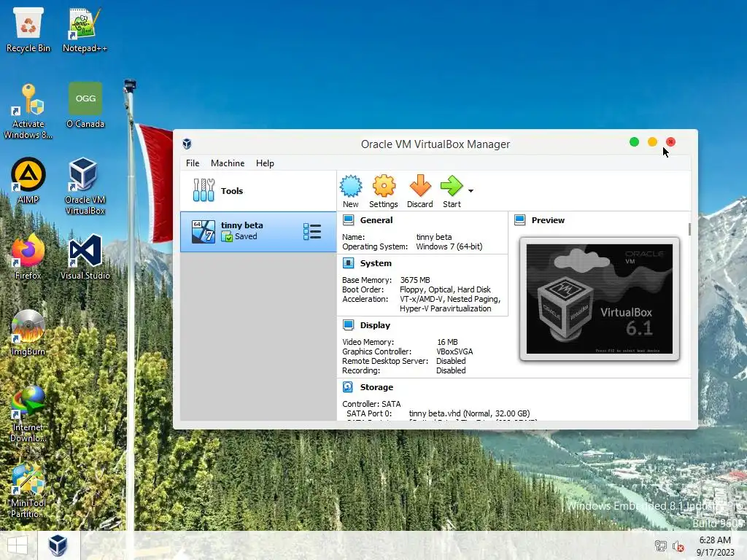Click the 'Windows 7 (64-bit)' operating system value
747x560 pixels.
click(x=449, y=246)
